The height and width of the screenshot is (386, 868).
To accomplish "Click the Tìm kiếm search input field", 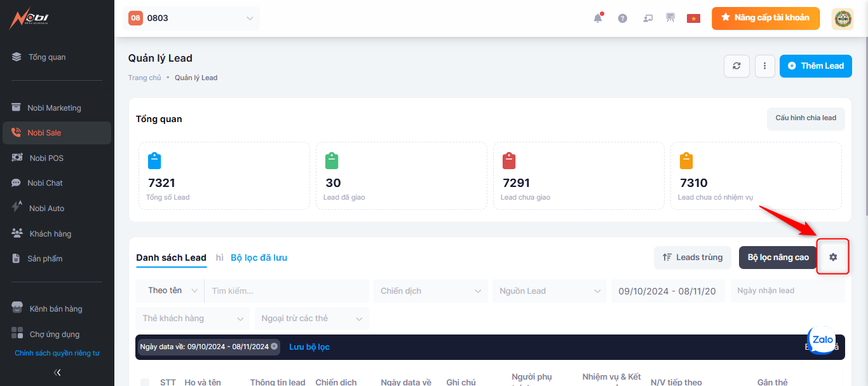I will [286, 291].
